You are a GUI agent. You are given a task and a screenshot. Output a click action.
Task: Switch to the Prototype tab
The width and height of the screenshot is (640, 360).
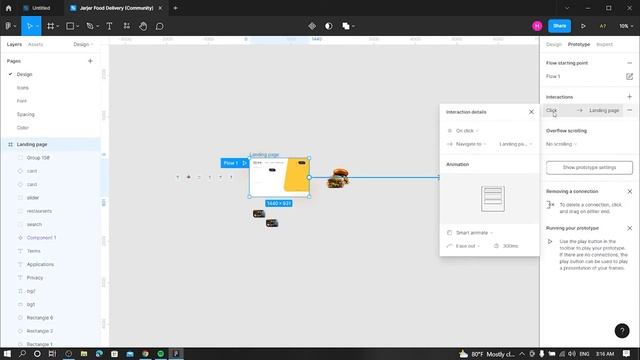click(579, 44)
